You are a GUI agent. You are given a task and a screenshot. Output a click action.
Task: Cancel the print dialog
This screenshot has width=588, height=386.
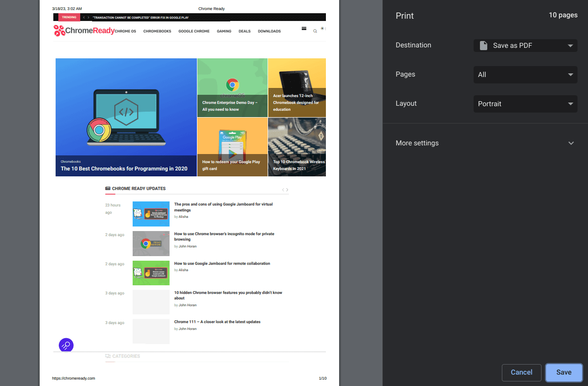click(521, 372)
